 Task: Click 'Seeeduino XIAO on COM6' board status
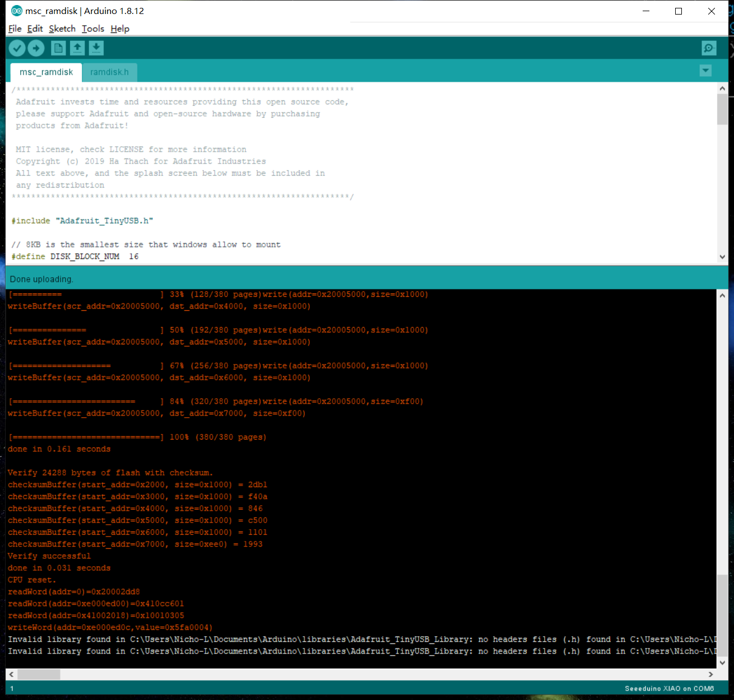point(670,688)
